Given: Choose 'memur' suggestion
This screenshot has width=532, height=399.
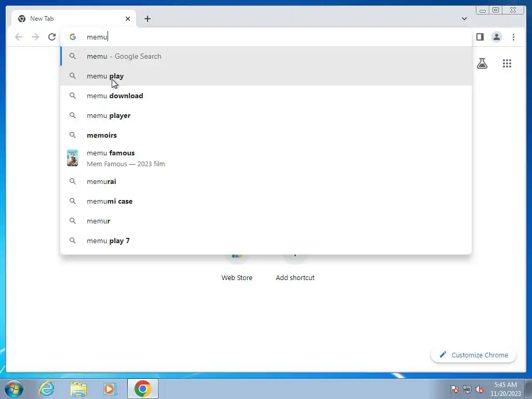Looking at the screenshot, I should 266,221.
